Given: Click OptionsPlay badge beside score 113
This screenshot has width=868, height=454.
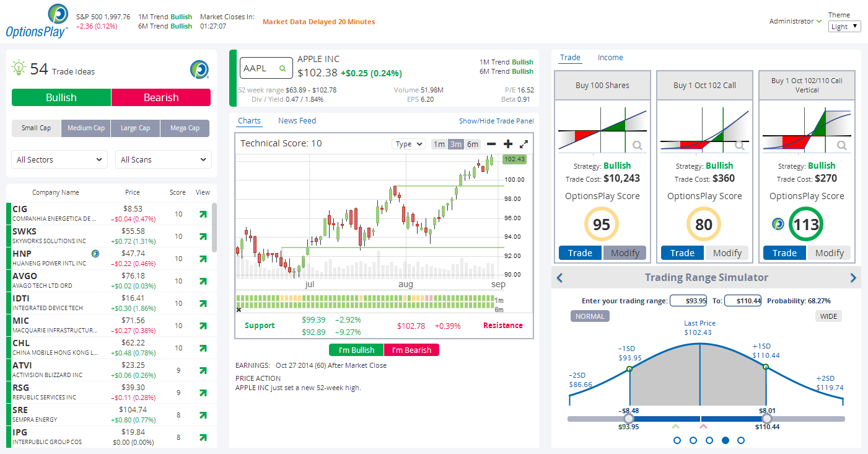Looking at the screenshot, I should point(778,224).
